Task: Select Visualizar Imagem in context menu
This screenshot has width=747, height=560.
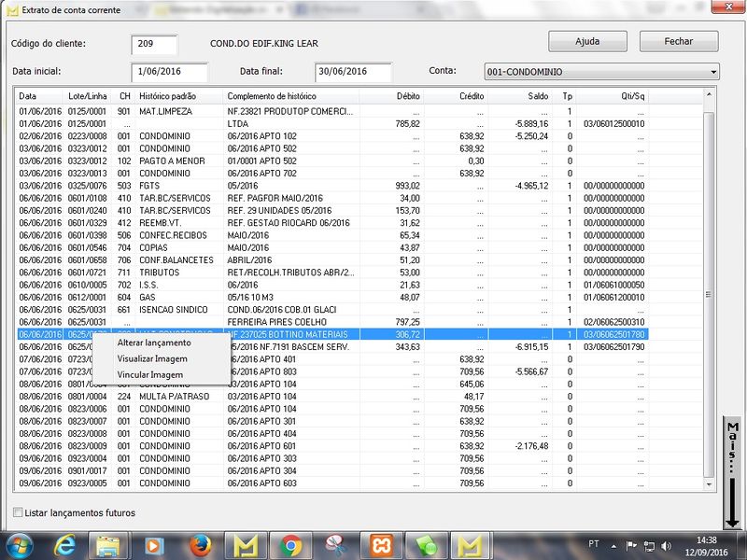Action: pyautogui.click(x=152, y=358)
